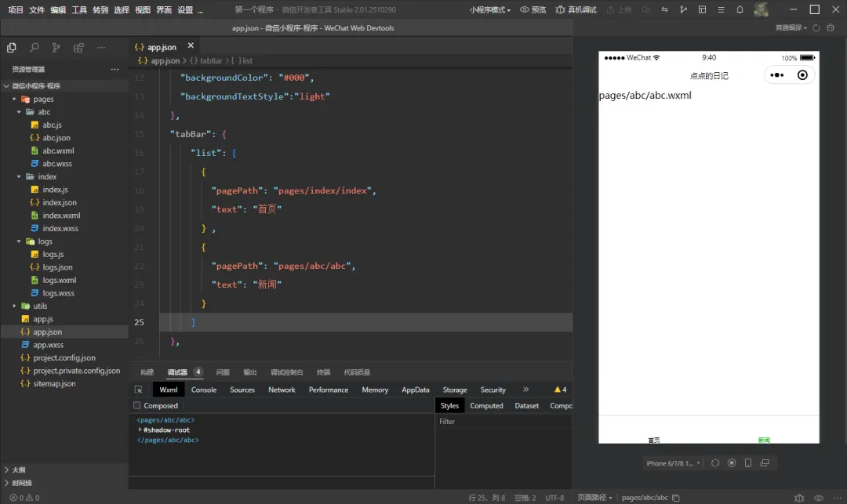Click the element inspector select icon
Viewport: 847px width, 504px height.
pyautogui.click(x=139, y=390)
